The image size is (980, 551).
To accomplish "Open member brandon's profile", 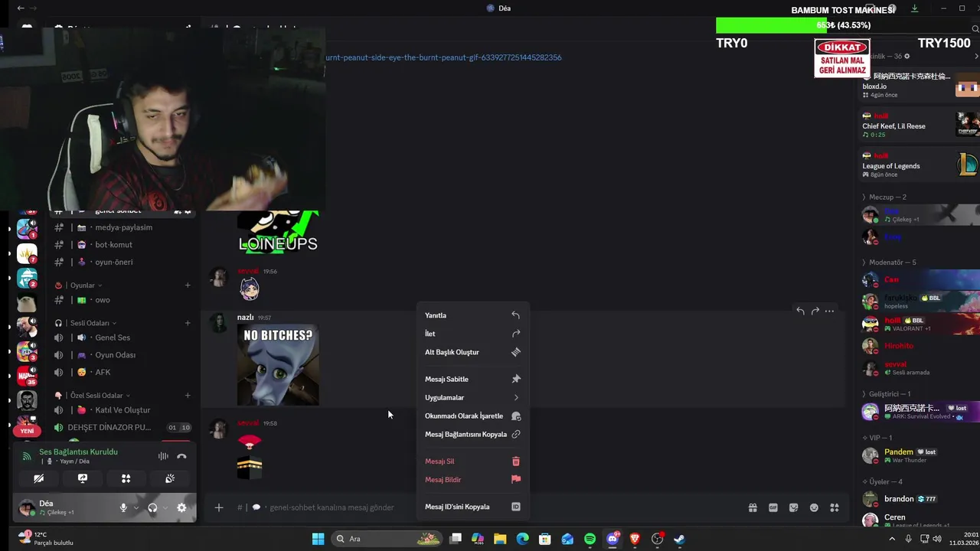I will click(920, 499).
